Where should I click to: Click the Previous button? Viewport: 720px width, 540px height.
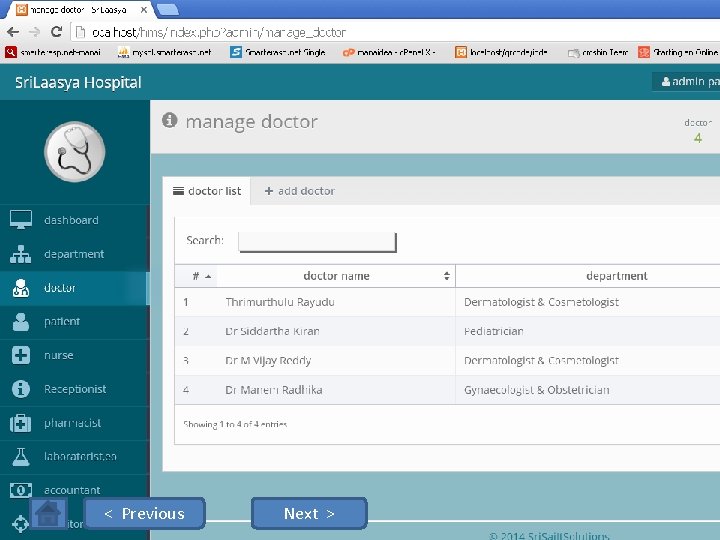(145, 513)
